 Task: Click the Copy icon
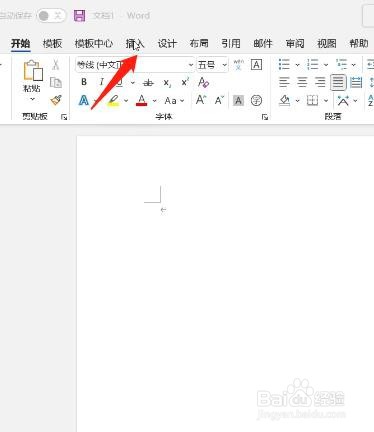pos(56,82)
